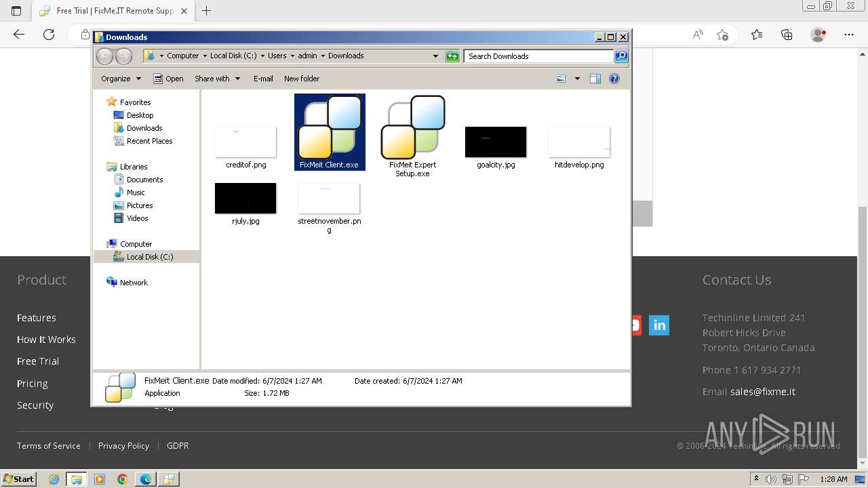Viewport: 868px width, 488px height.
Task: Toggle the preview pane icon
Action: pos(595,79)
